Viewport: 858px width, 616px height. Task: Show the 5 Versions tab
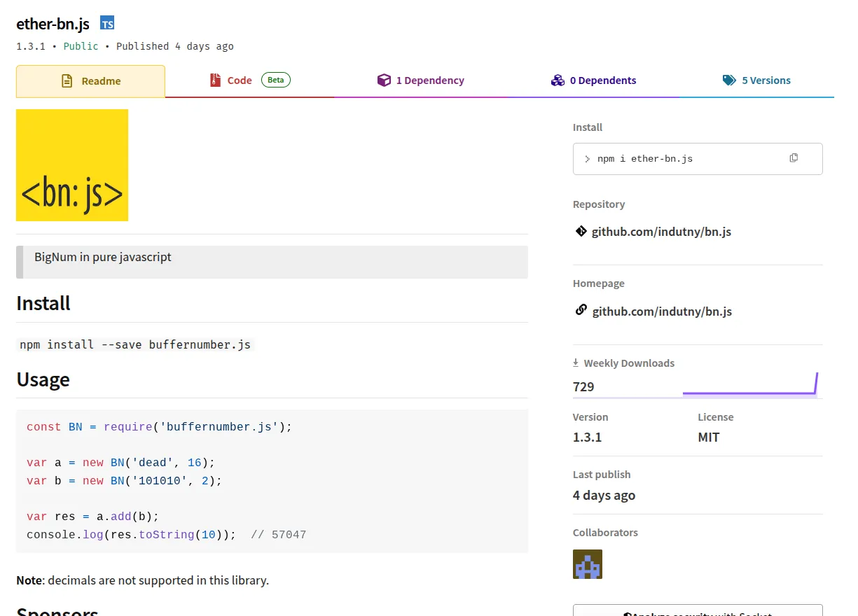tap(756, 80)
